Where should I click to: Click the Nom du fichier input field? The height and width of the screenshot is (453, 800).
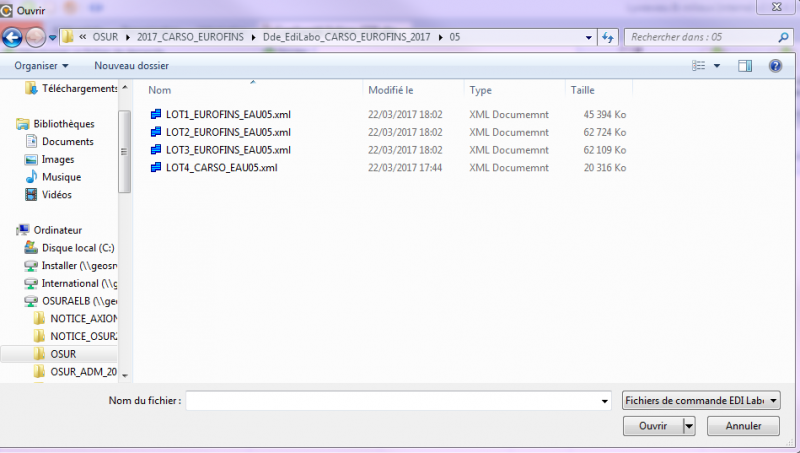pyautogui.click(x=395, y=401)
